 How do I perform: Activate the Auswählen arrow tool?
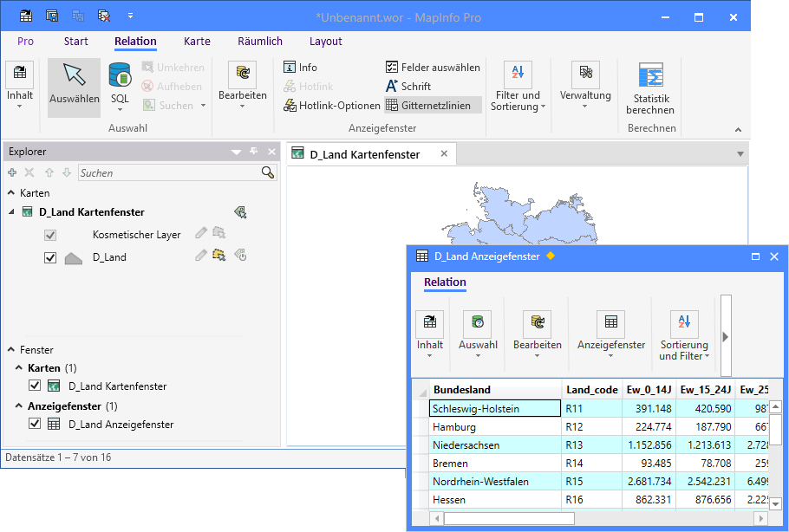point(74,88)
